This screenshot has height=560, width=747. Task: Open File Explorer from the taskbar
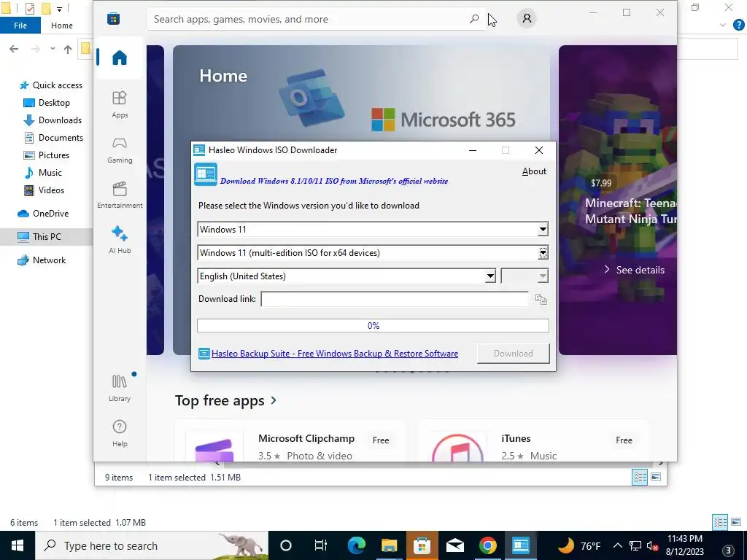click(x=389, y=545)
